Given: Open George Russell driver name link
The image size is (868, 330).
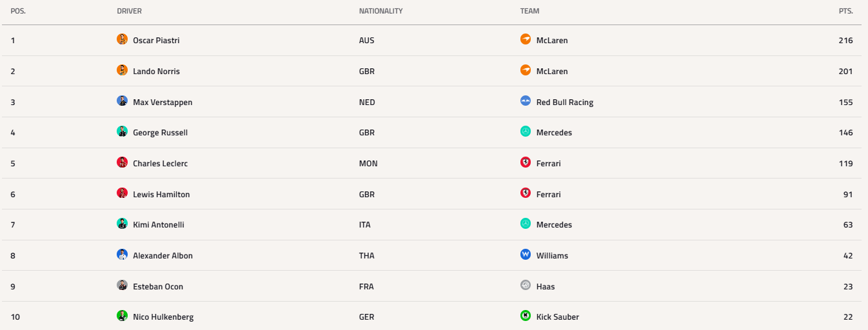Looking at the screenshot, I should [x=160, y=133].
